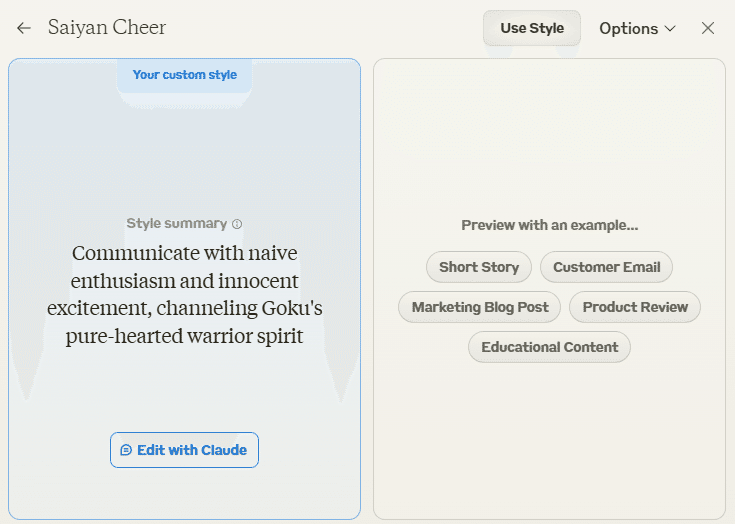Screen dimensions: 735x524
Task: Click the Saiyan Cheer style title
Action: [107, 28]
